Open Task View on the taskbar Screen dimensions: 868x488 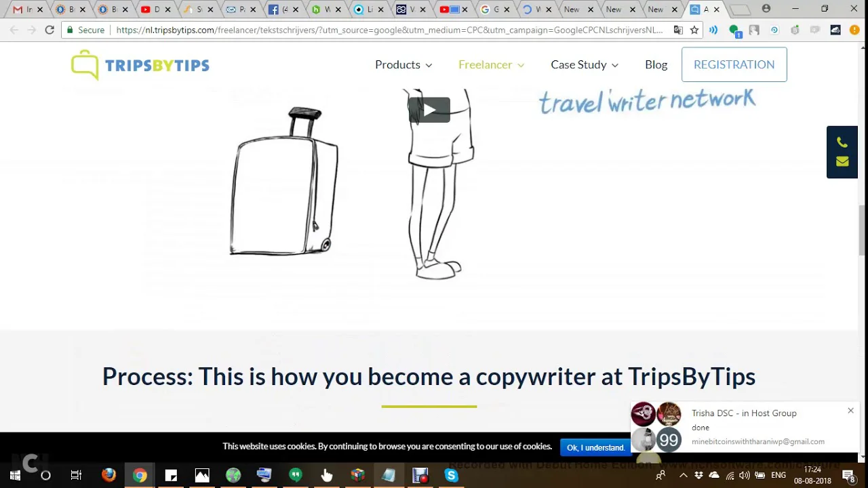click(x=76, y=476)
